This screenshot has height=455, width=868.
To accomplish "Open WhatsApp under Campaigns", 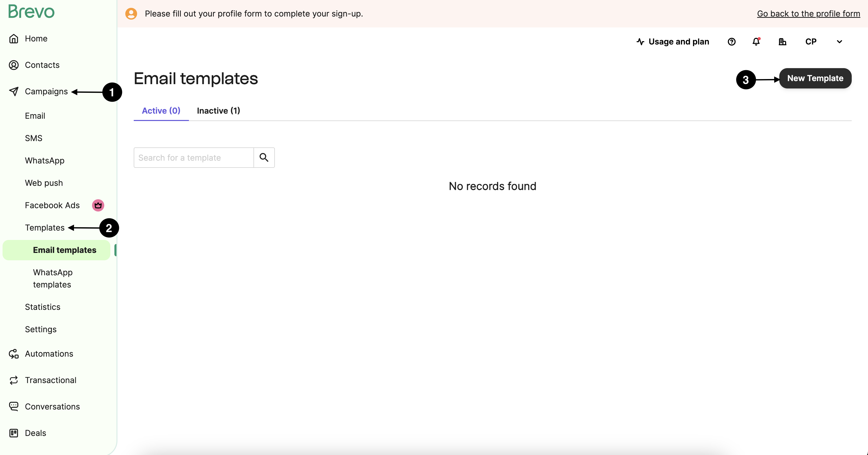I will pyautogui.click(x=44, y=161).
